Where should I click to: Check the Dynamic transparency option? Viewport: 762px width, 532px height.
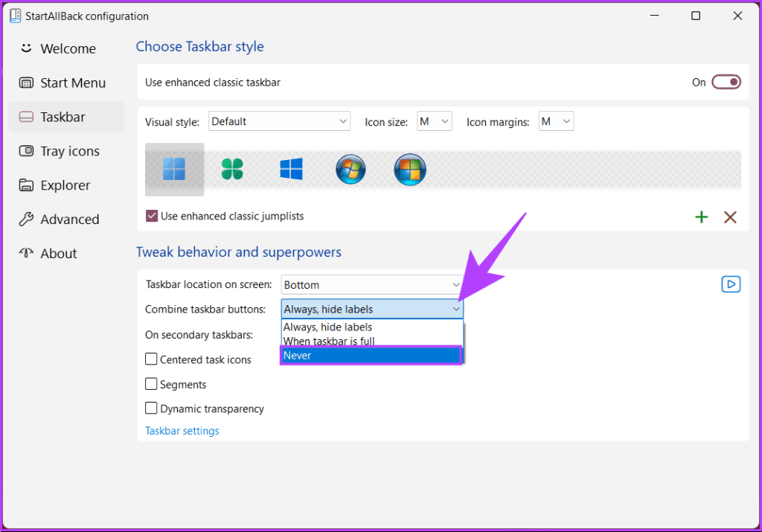coord(151,408)
